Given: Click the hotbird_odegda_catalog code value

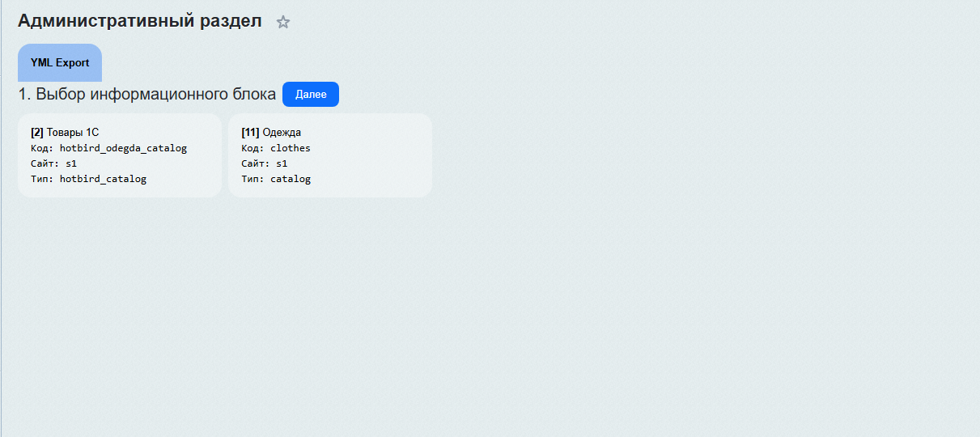Looking at the screenshot, I should tap(123, 148).
